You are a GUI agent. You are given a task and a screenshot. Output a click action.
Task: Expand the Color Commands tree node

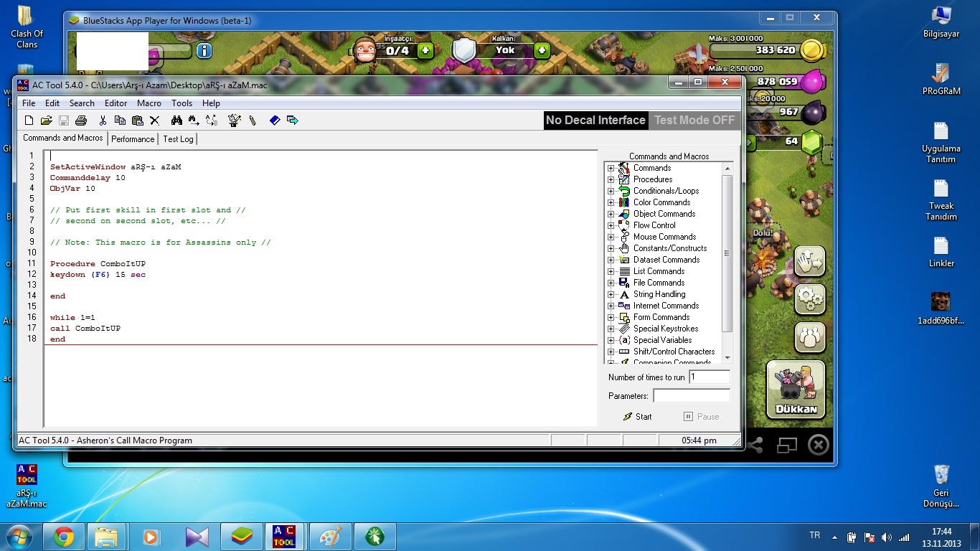pos(611,203)
